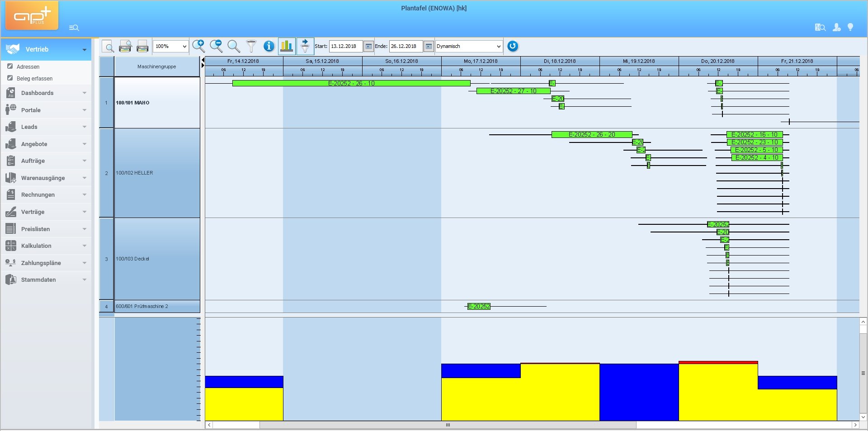Select row 100/101 MAHO
This screenshot has height=431, width=868.
(x=157, y=103)
